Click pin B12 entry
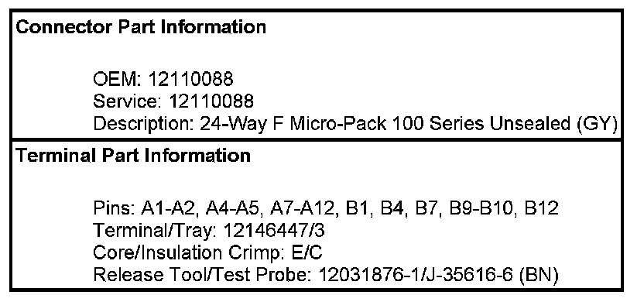The width and height of the screenshot is (644, 302). click(x=542, y=208)
